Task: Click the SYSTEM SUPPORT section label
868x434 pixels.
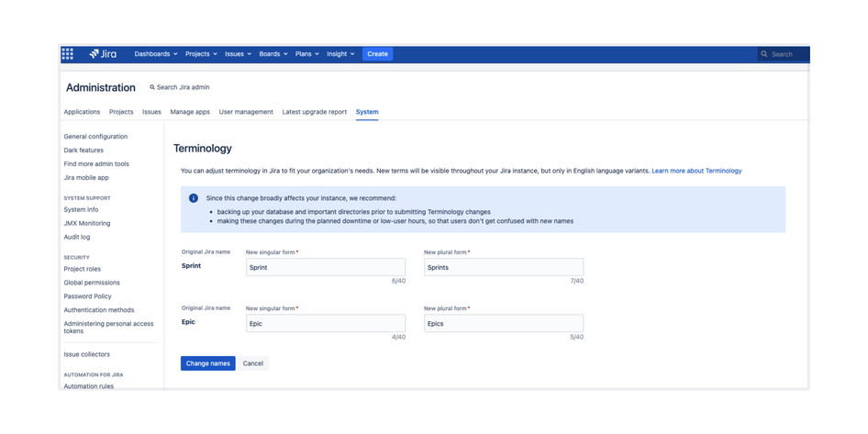Action: [x=87, y=198]
